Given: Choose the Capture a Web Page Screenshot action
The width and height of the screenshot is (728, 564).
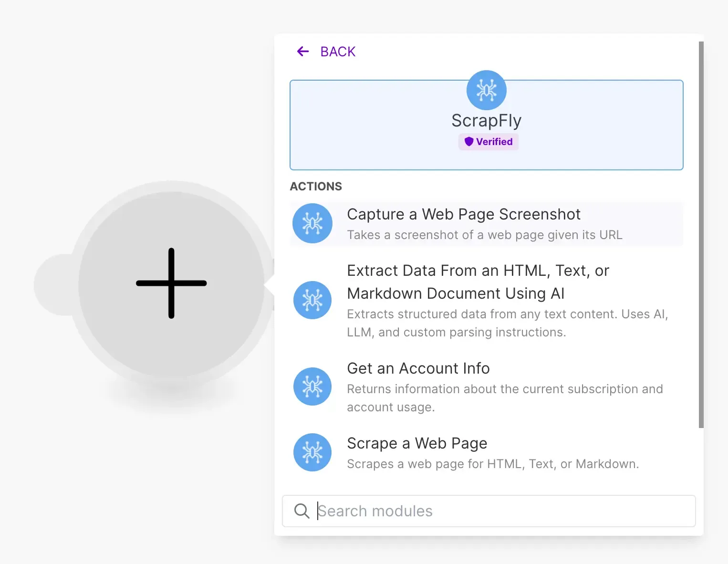Looking at the screenshot, I should pos(464,214).
